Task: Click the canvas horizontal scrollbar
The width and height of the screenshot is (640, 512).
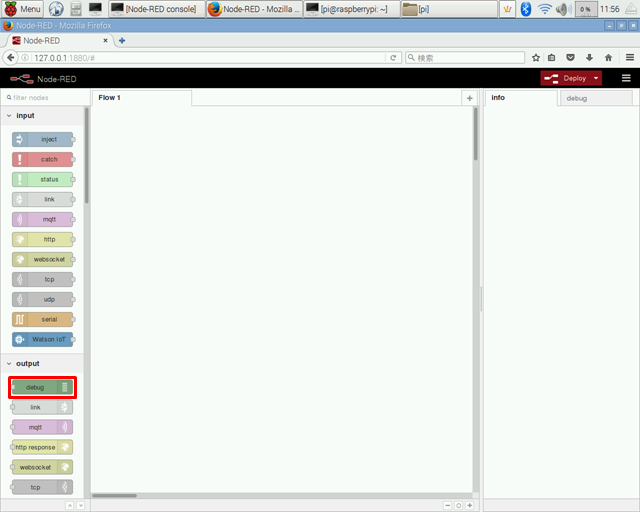Action: tap(114, 495)
